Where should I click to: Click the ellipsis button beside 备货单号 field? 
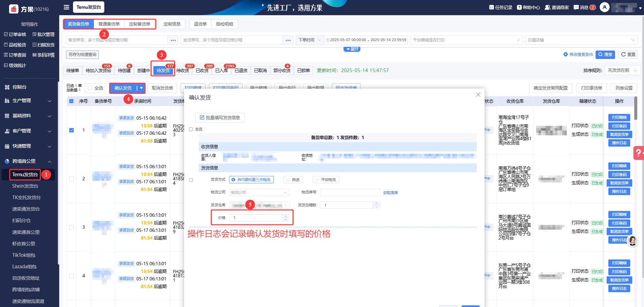pos(173,40)
